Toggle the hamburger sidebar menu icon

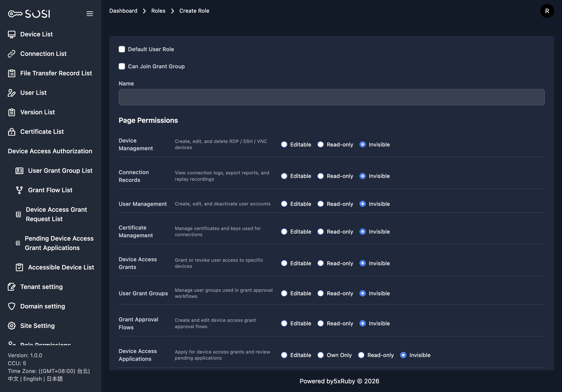pos(90,14)
